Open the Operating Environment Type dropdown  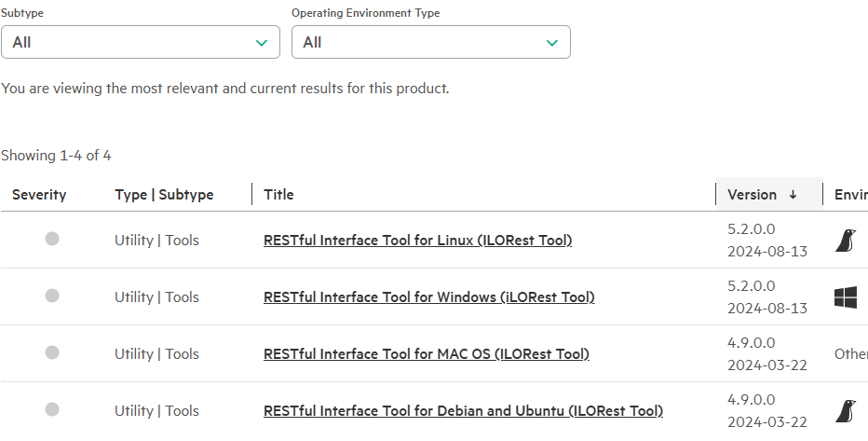click(431, 42)
